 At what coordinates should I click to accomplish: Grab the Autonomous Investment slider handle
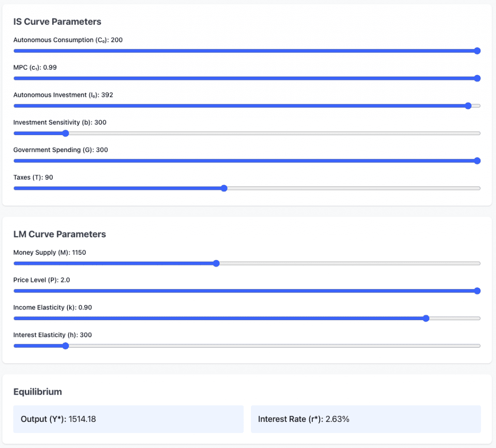coord(468,106)
